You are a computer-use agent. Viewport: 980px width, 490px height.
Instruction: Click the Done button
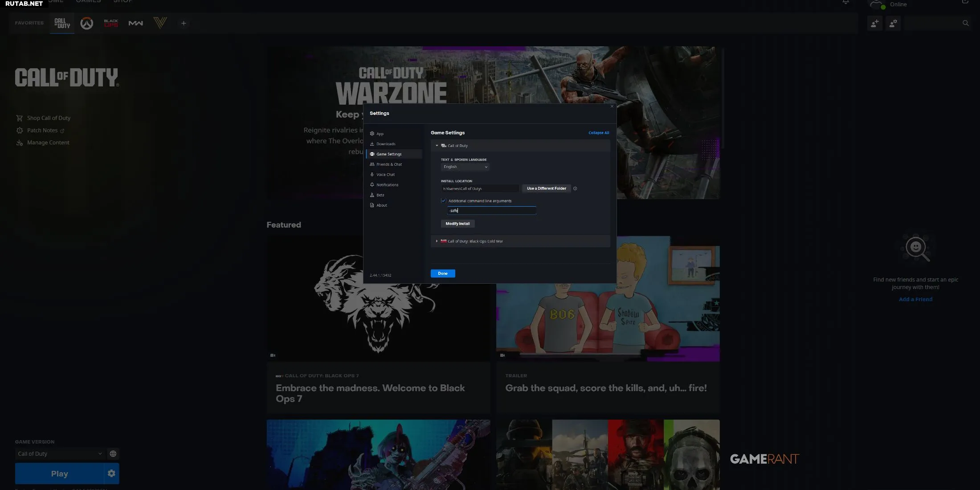point(443,274)
